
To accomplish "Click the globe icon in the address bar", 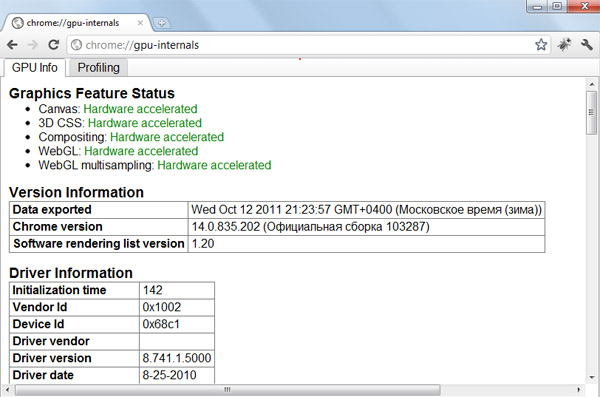I will click(77, 45).
